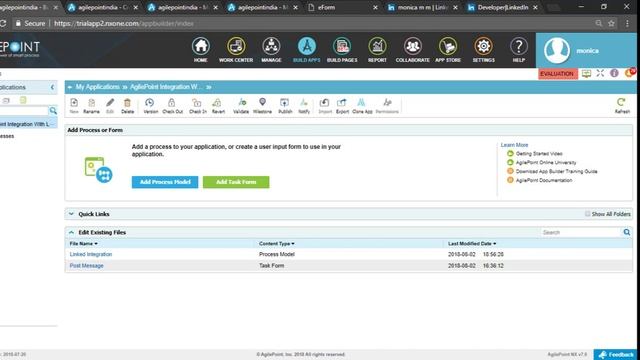The height and width of the screenshot is (360, 640).
Task: Click the monica user avatar
Action: [x=557, y=50]
